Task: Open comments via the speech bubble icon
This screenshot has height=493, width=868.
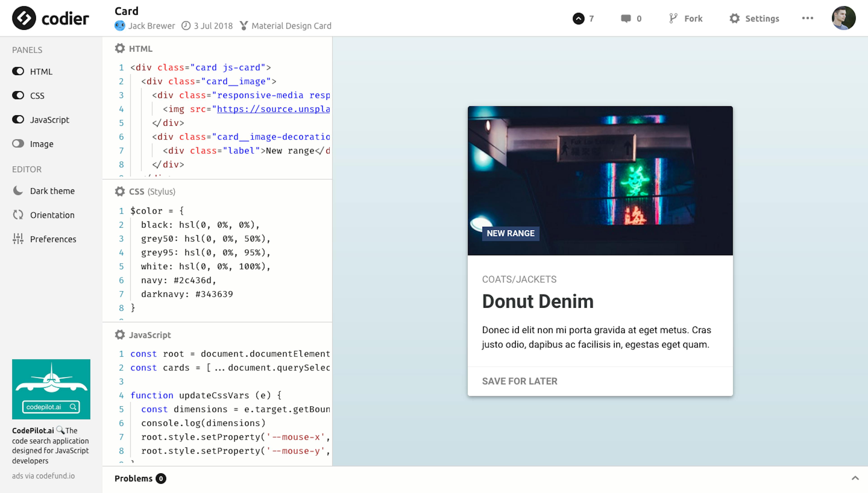Action: (x=626, y=19)
